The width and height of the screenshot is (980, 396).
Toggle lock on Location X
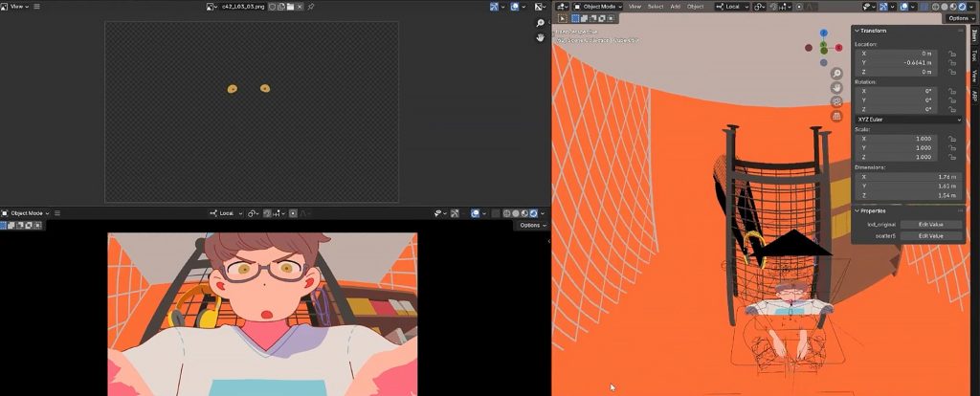(950, 54)
